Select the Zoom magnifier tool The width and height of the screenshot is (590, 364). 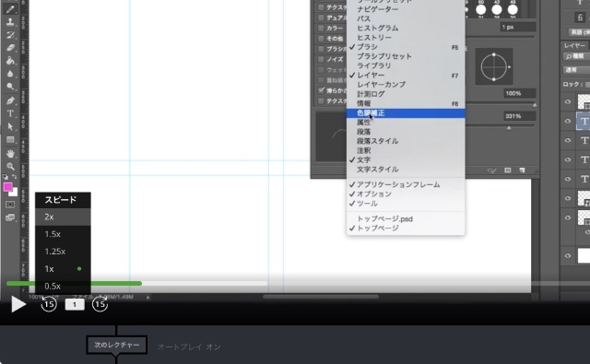tap(10, 166)
